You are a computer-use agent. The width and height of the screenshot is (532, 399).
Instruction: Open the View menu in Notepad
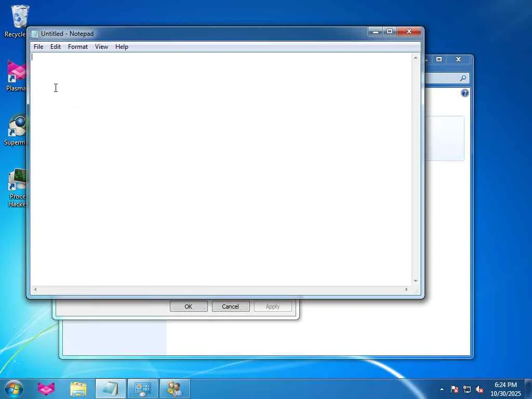click(101, 47)
